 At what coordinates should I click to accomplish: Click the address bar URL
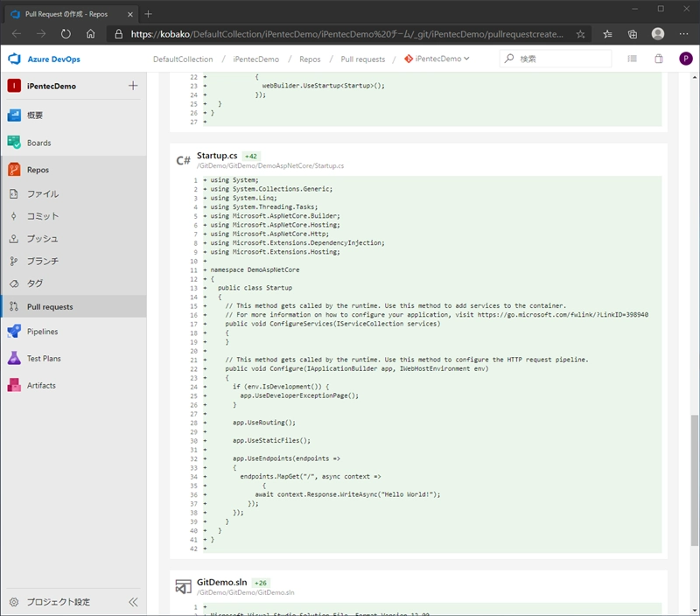click(x=346, y=34)
